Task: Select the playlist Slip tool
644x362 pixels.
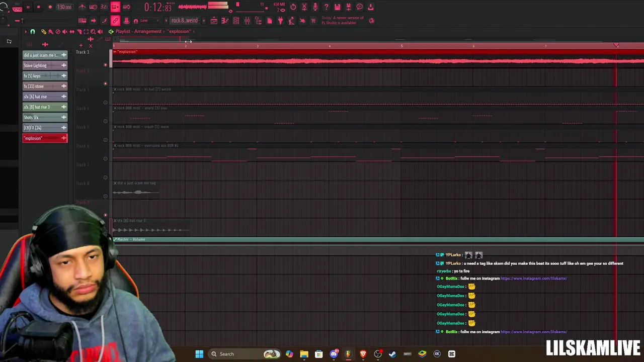Action: (72, 32)
